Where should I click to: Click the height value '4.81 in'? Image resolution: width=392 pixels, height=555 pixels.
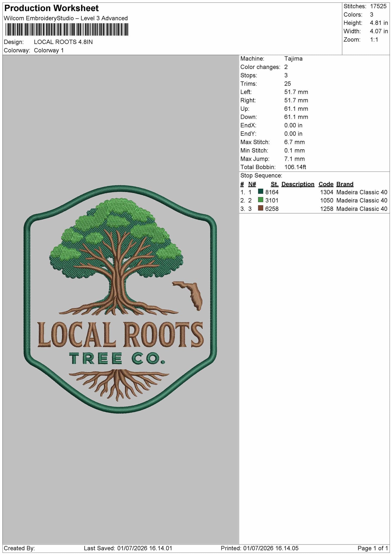(x=379, y=23)
